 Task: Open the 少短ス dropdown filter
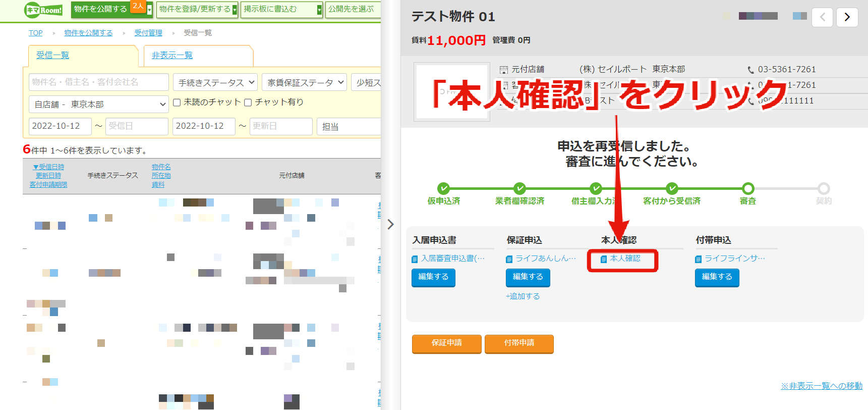[x=366, y=82]
